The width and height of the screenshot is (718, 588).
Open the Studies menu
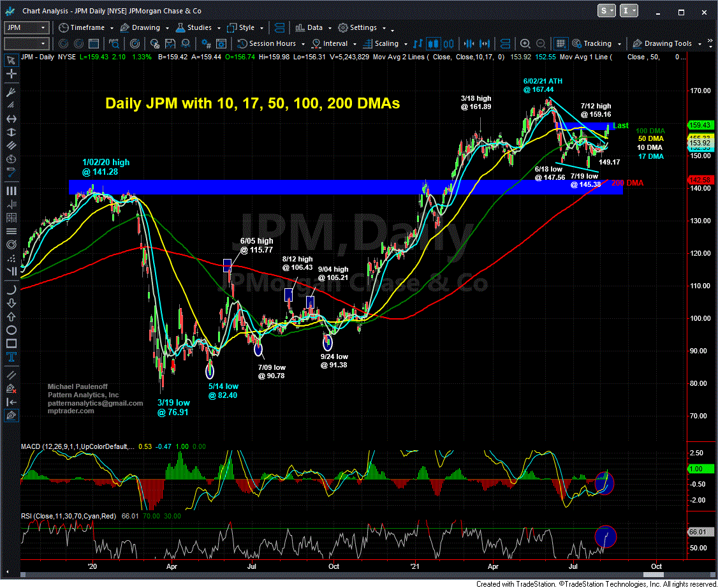[x=199, y=27]
